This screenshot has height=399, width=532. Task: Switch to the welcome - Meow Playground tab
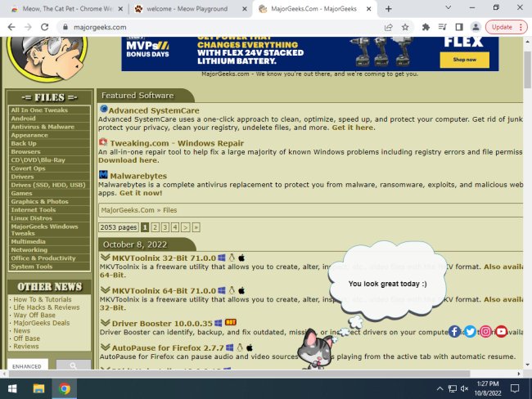click(187, 9)
